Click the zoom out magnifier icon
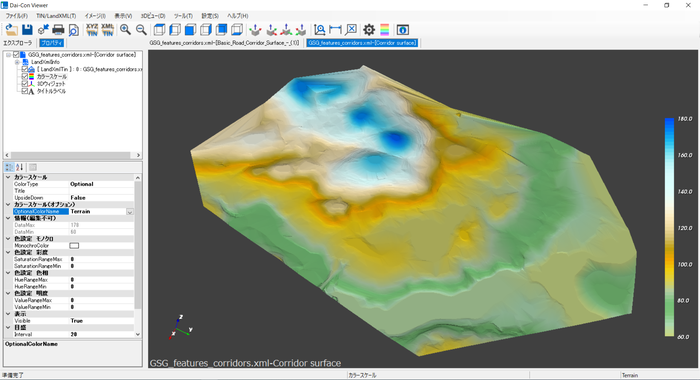This screenshot has width=700, height=380. 141,30
